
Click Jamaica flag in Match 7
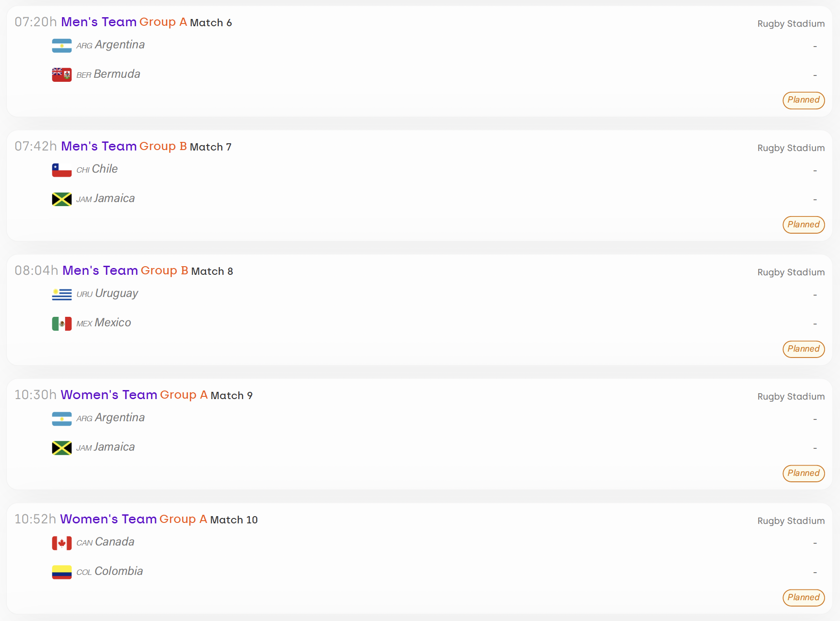(x=61, y=199)
